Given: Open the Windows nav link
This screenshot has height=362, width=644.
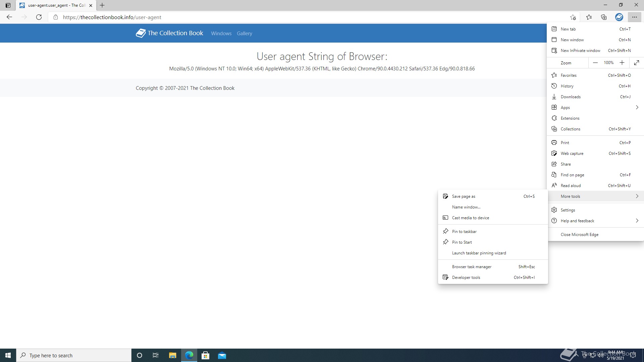Looking at the screenshot, I should pyautogui.click(x=221, y=34).
